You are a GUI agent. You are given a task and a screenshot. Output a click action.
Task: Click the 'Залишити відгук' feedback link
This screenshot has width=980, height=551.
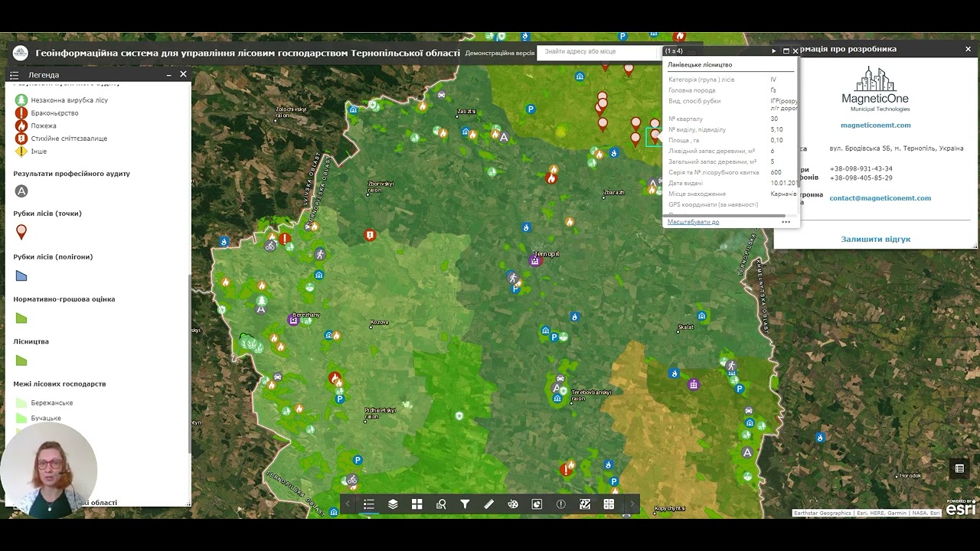coord(876,240)
